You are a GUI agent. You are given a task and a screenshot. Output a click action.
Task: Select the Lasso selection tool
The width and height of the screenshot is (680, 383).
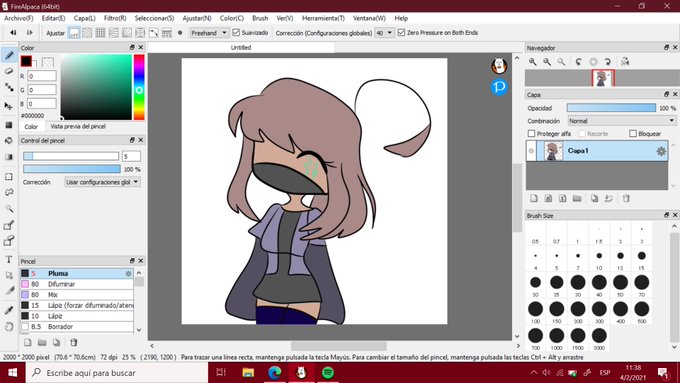[9, 193]
